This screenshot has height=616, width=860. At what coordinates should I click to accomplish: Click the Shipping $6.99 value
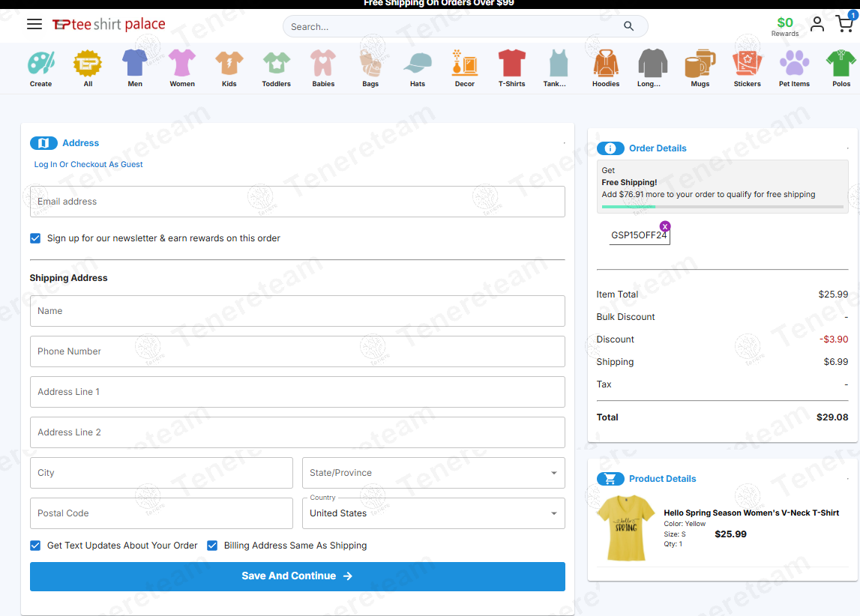tap(836, 362)
